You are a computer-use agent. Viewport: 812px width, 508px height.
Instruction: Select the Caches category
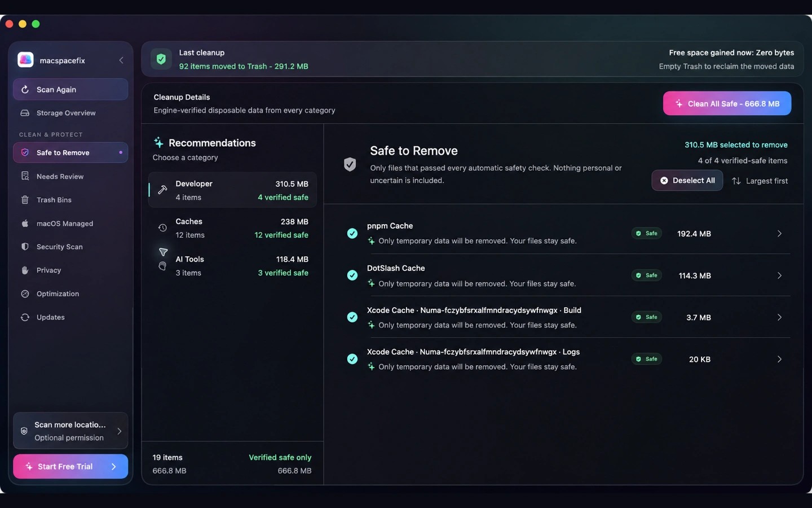[x=232, y=228]
